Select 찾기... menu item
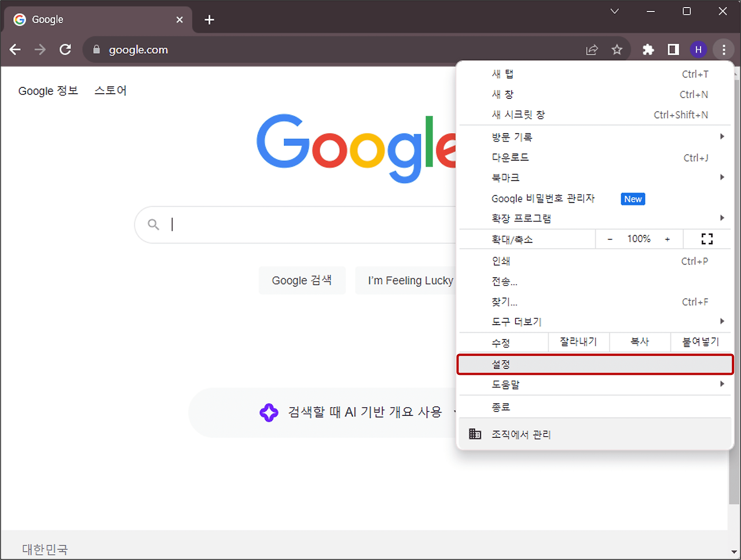 coord(595,301)
